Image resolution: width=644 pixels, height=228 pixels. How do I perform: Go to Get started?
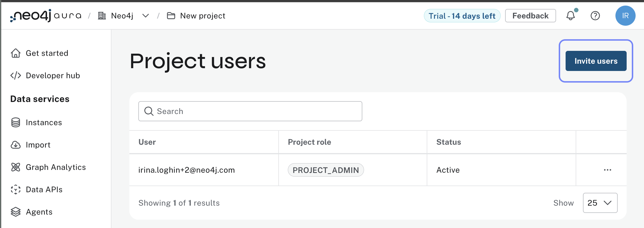[x=47, y=53]
